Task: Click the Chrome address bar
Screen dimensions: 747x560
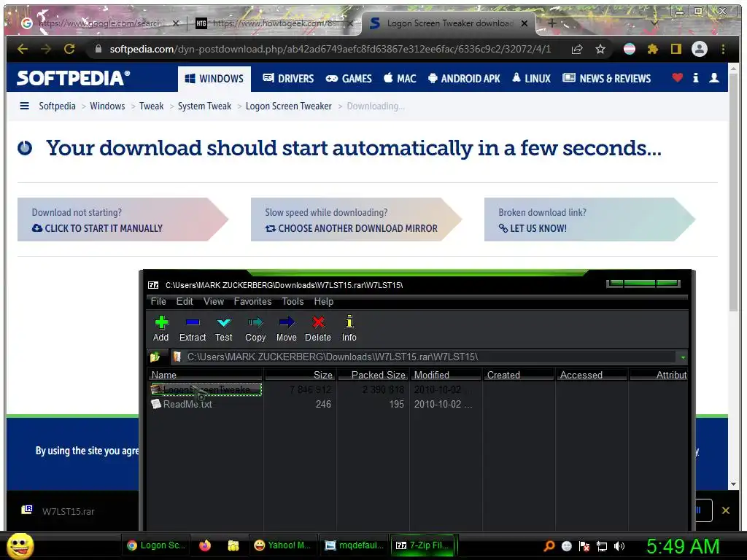Action: pos(330,49)
